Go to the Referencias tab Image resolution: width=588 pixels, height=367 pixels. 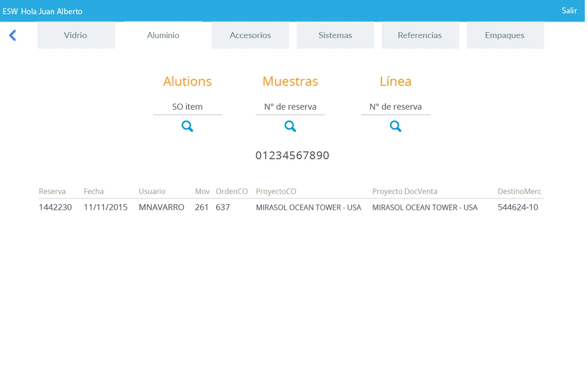420,35
